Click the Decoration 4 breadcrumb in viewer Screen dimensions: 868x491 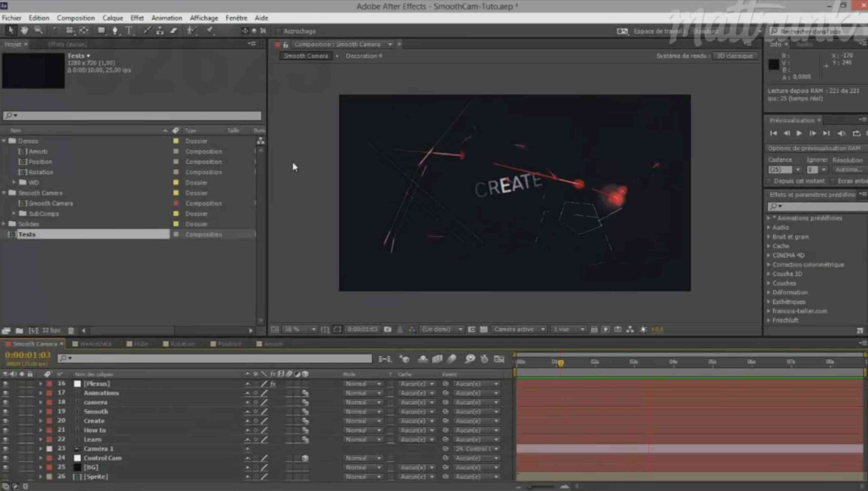point(364,56)
